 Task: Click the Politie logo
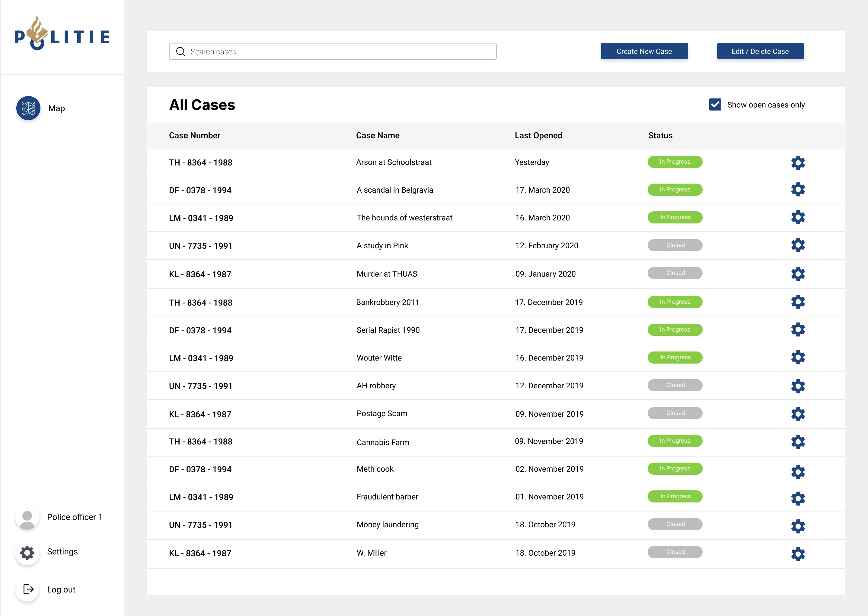point(62,34)
